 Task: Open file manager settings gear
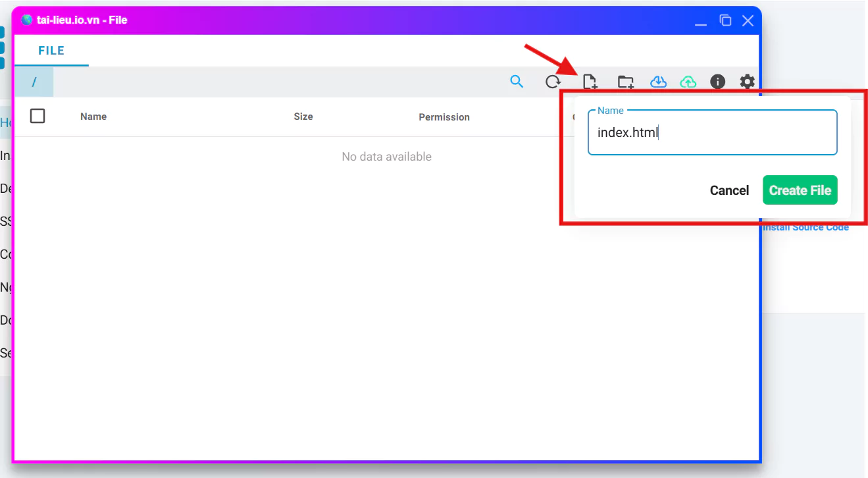tap(747, 82)
